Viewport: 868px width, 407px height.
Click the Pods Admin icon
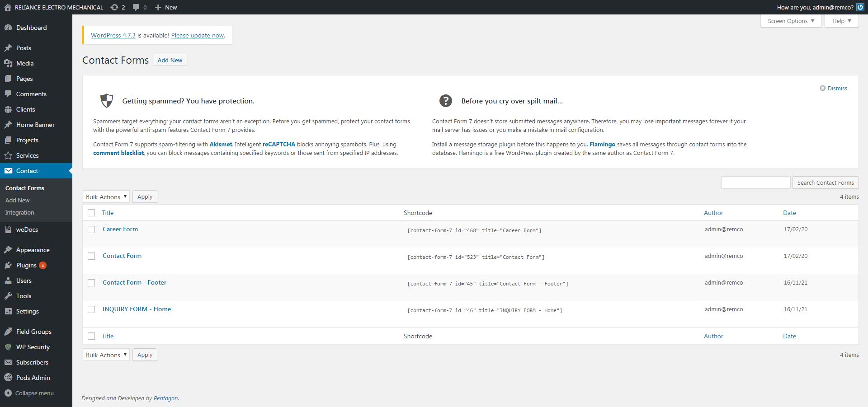click(8, 378)
